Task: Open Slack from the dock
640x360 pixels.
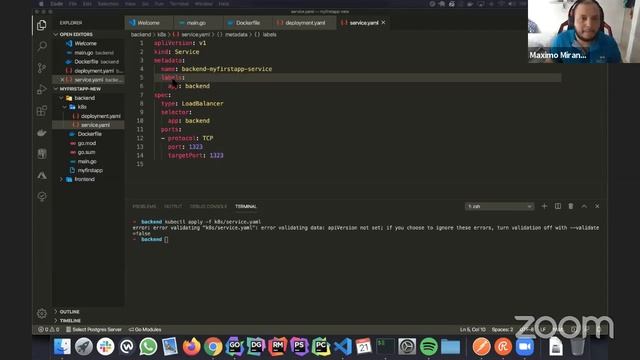Action: (105, 347)
